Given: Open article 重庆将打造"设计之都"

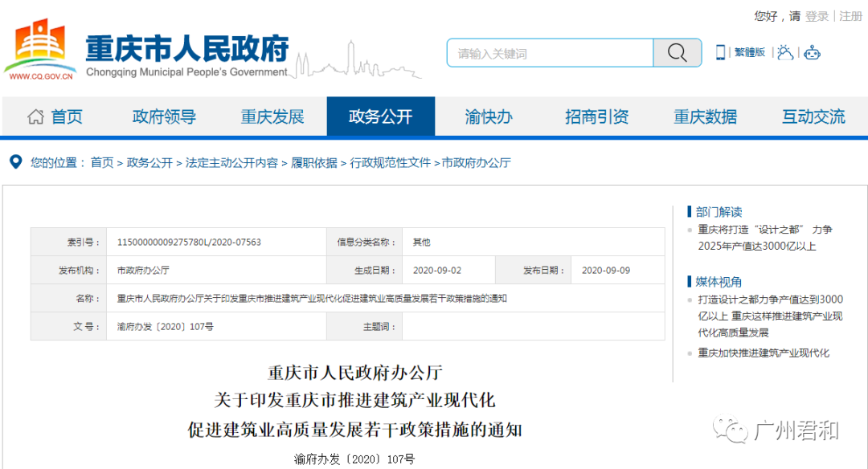Looking at the screenshot, I should tap(764, 238).
